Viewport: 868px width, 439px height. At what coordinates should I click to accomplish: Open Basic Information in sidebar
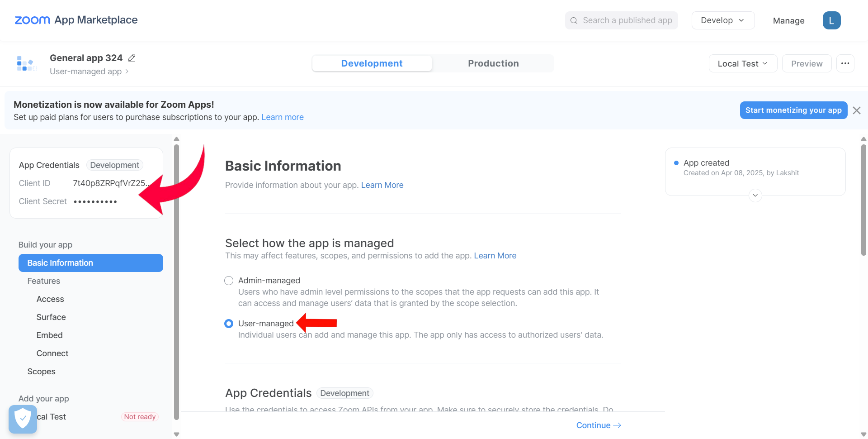(91, 263)
